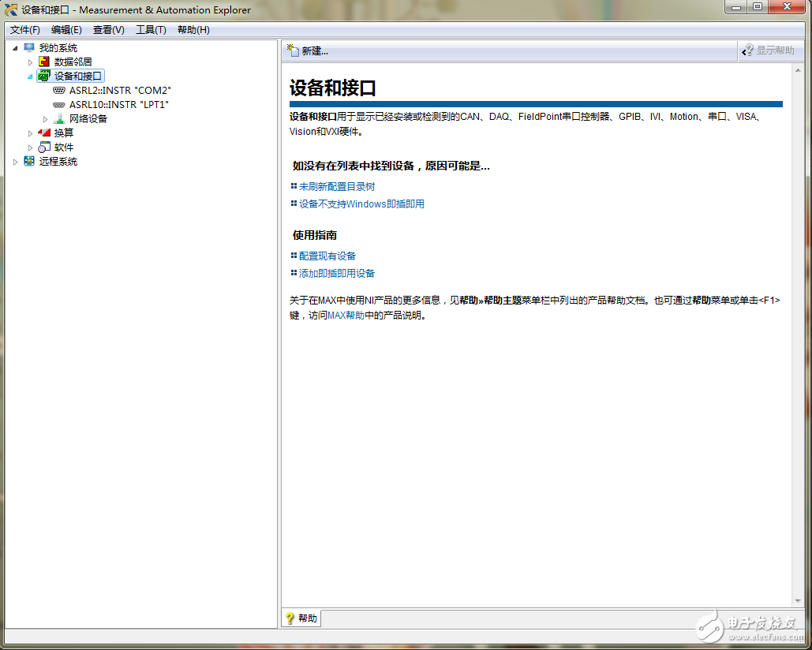The height and width of the screenshot is (650, 812).
Task: Open the 帮助(H) menu
Action: (193, 29)
